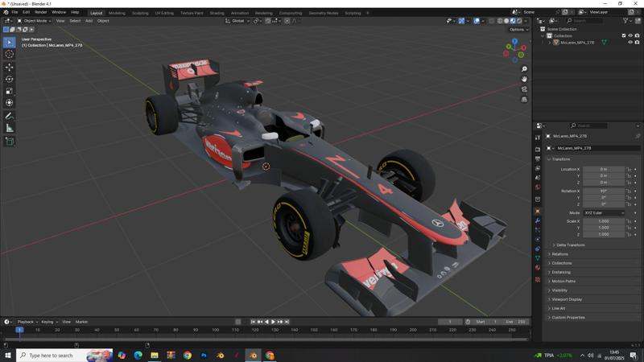The height and width of the screenshot is (362, 644).
Task: Click the Scale X value field
Action: (x=604, y=221)
